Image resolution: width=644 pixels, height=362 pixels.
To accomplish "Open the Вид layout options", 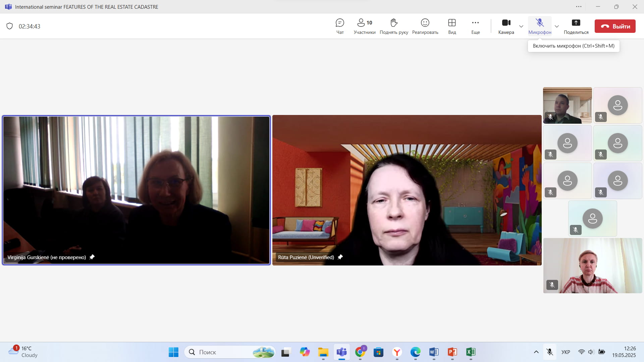I will (x=452, y=26).
